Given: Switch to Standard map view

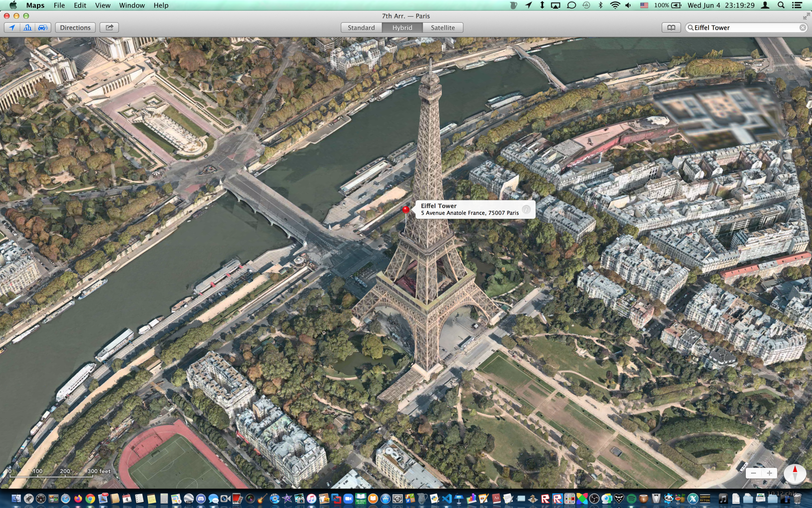Looking at the screenshot, I should click(361, 28).
